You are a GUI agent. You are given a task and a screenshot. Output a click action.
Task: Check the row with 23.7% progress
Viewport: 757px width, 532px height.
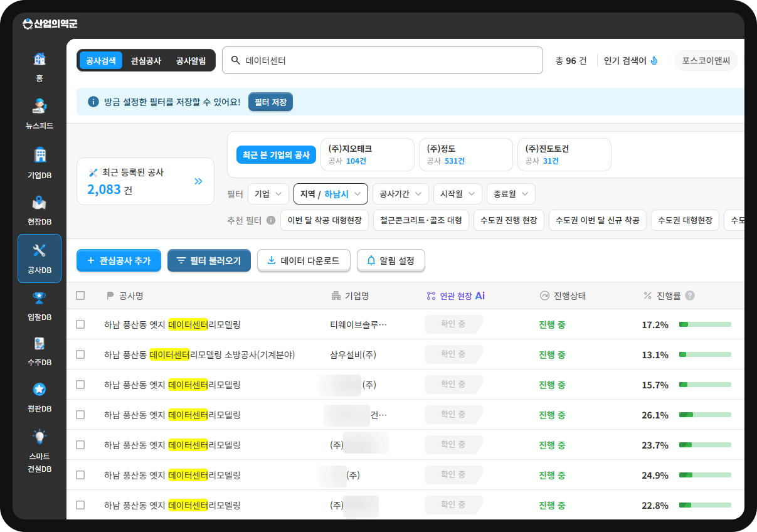(x=80, y=445)
